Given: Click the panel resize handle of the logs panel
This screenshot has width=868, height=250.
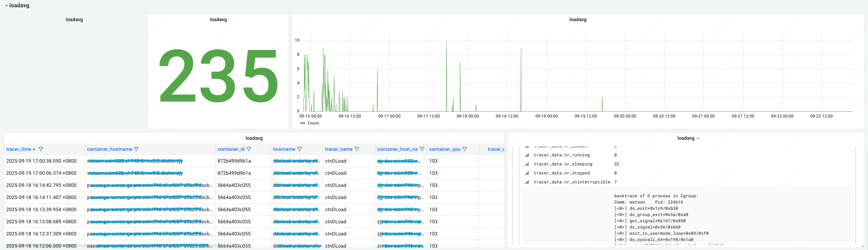Looking at the screenshot, I should point(862,246).
